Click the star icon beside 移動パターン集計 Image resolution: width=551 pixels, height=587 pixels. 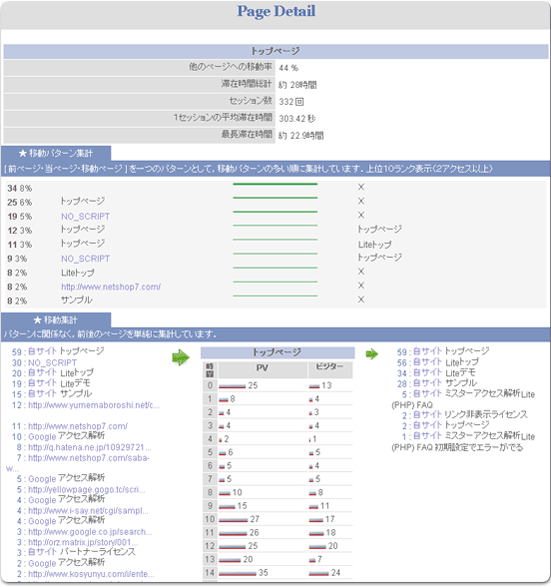(23, 153)
